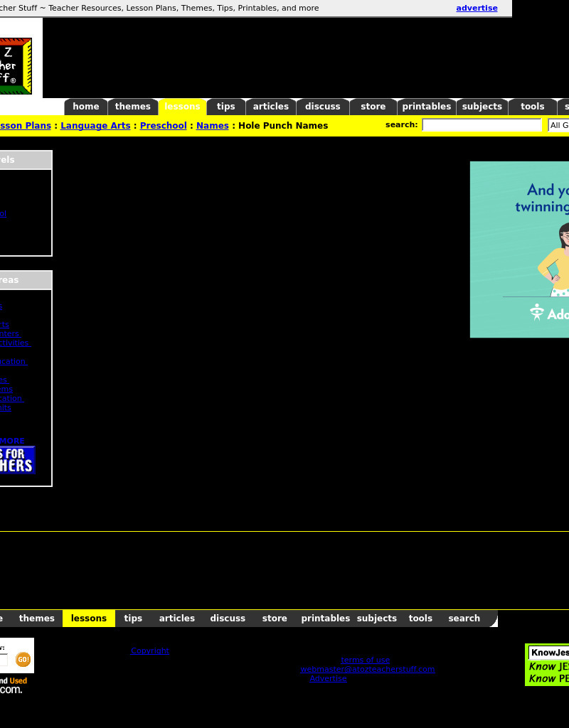
Task: Select search in the bottom navigation bar
Action: pos(464,619)
